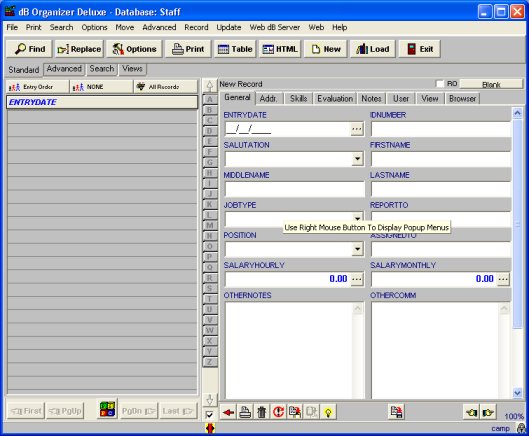
Task: Click the Find toolbar button
Action: tap(29, 49)
